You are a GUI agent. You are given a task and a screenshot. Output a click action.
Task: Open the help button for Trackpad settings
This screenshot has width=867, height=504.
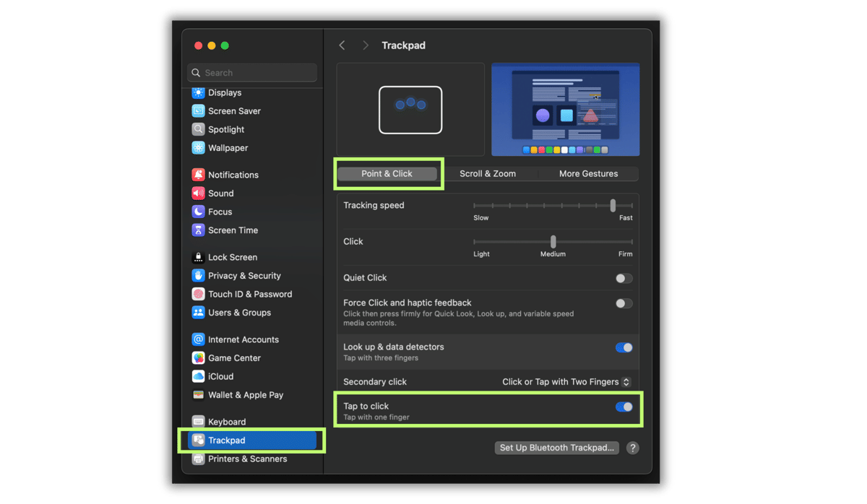(x=632, y=448)
